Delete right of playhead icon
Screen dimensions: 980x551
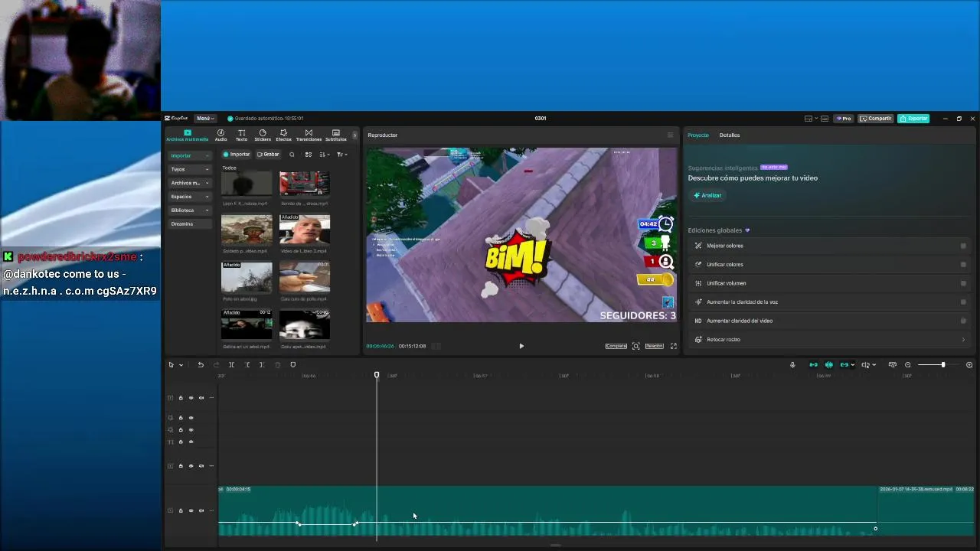pyautogui.click(x=262, y=365)
